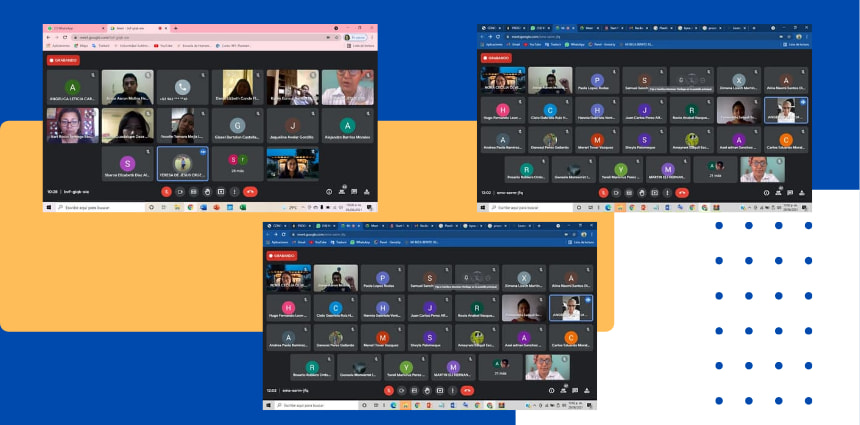Toggle captions in meeting bvf-giqk-wss
The width and height of the screenshot is (860, 425).
(x=192, y=191)
